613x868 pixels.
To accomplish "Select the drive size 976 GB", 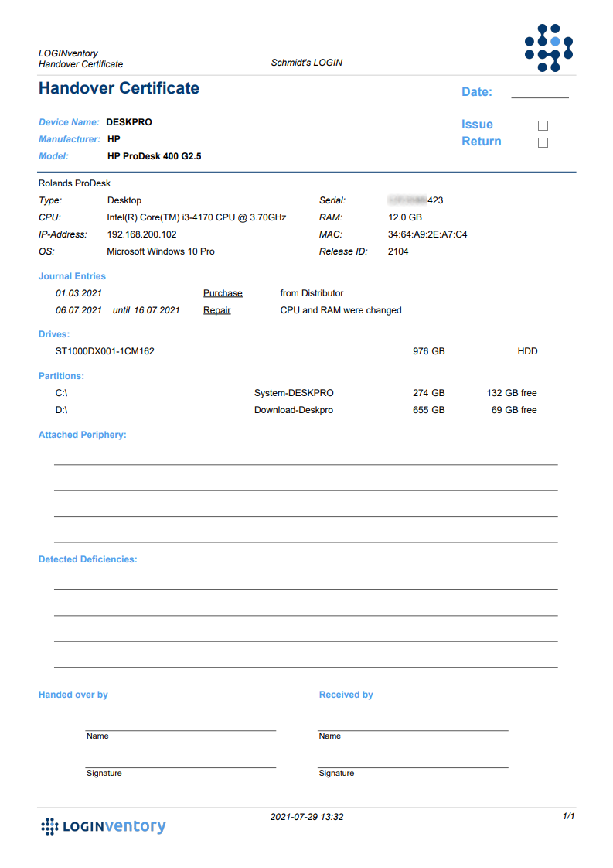I will pos(429,351).
